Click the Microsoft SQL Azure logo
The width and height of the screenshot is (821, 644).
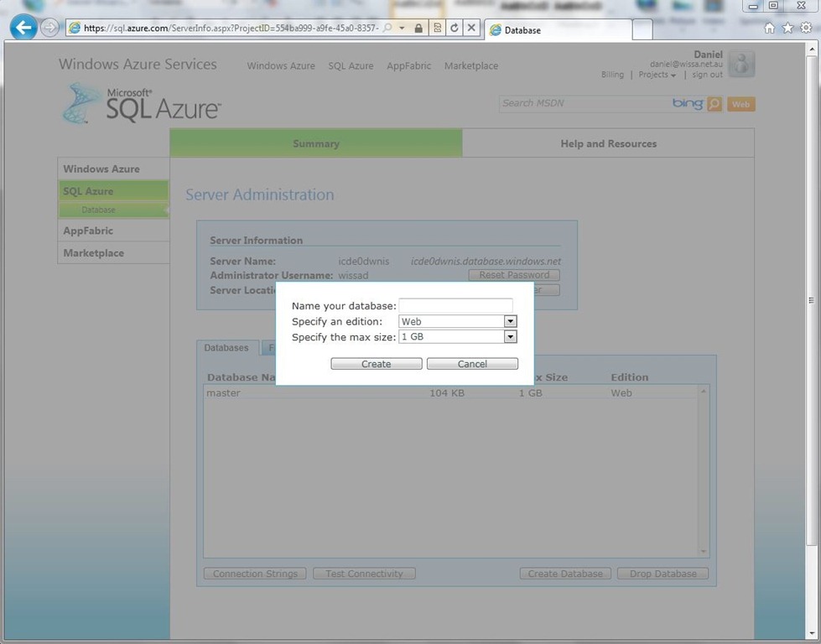[x=142, y=104]
